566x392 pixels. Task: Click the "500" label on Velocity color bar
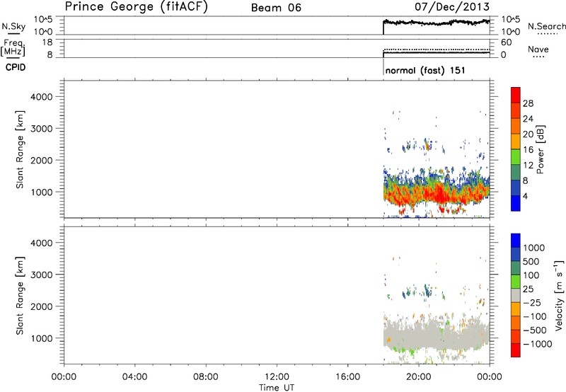coord(532,262)
